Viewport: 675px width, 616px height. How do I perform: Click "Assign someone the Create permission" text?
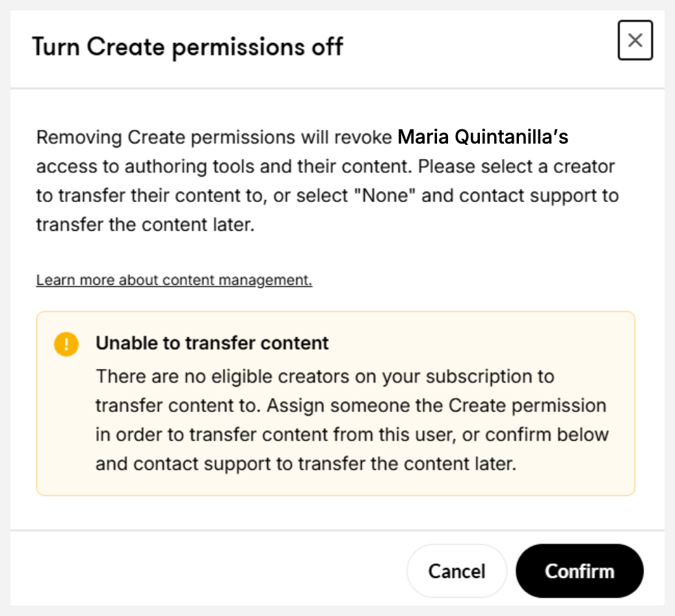pos(436,405)
